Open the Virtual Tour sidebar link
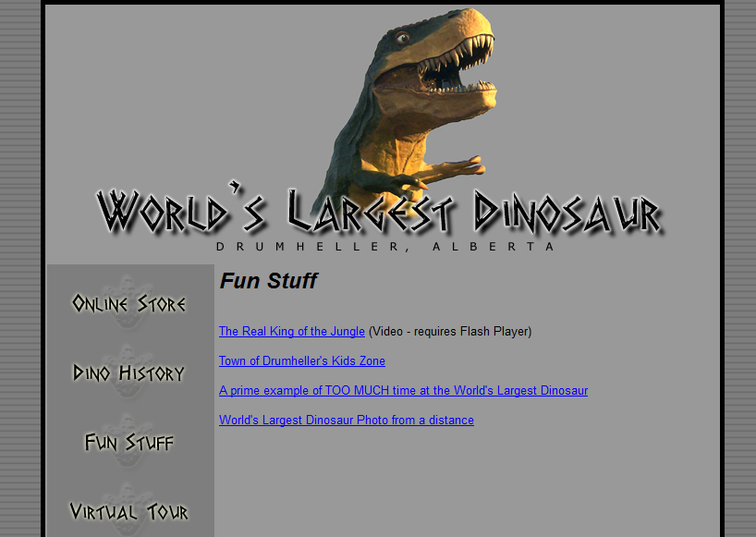The width and height of the screenshot is (756, 537). [128, 511]
